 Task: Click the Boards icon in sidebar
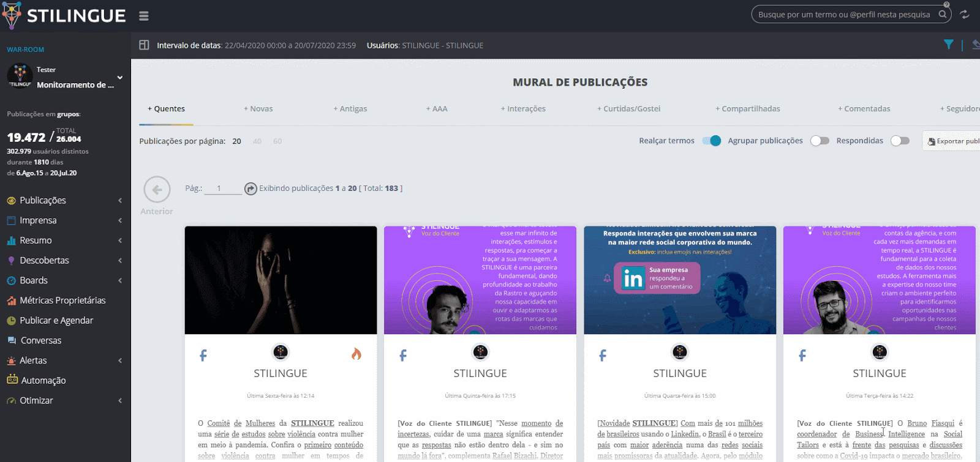coord(11,281)
